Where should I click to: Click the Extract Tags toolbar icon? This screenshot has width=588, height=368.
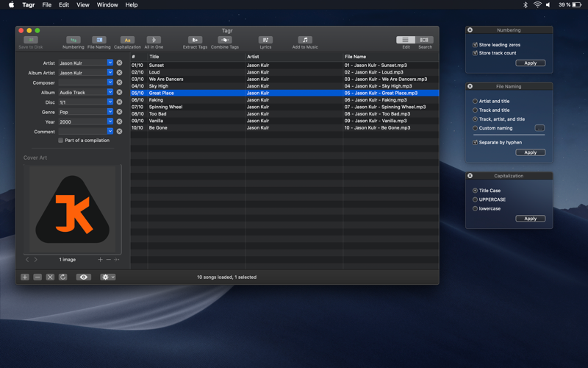pyautogui.click(x=195, y=40)
